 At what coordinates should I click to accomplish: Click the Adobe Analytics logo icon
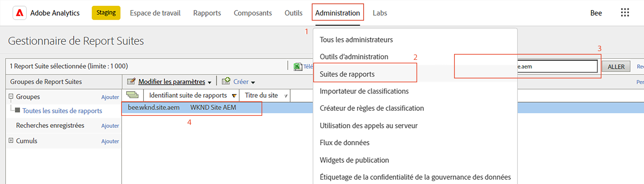coord(19,13)
